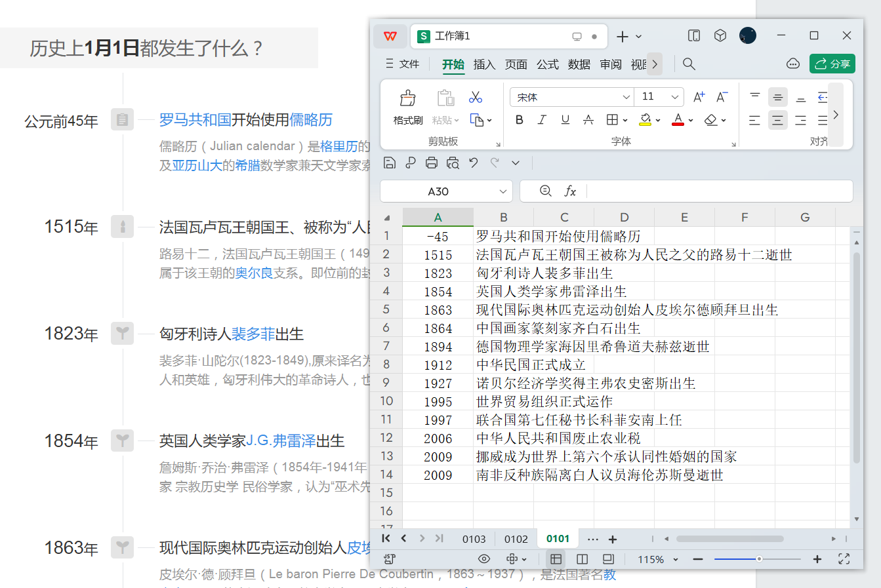Click the zoom in plus icon

pyautogui.click(x=817, y=559)
